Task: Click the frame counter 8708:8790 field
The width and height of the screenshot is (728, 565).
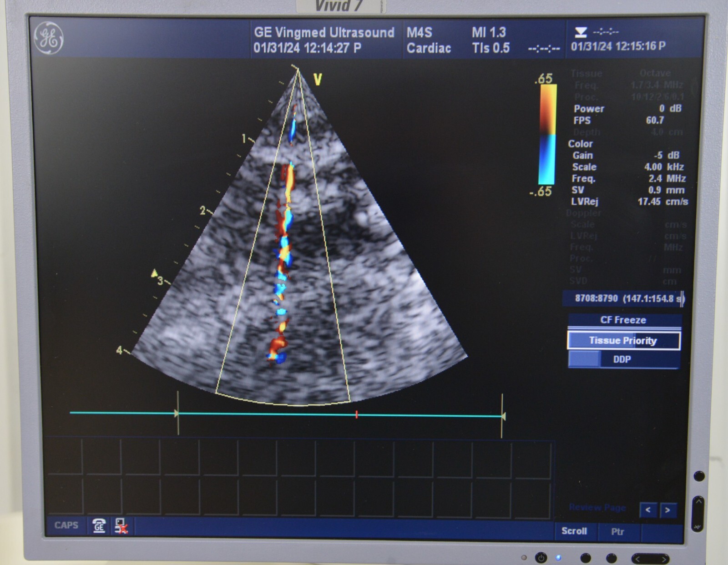Action: (x=622, y=298)
